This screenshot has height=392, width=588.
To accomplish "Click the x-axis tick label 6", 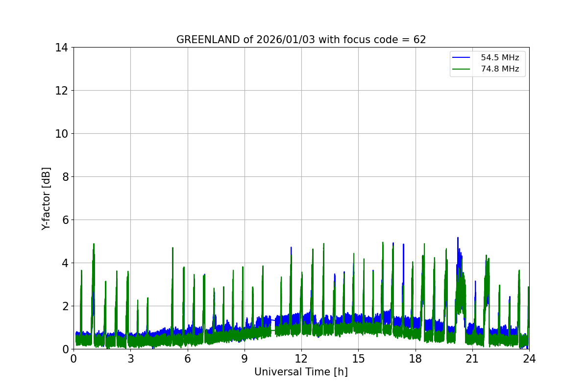I will click(187, 358).
